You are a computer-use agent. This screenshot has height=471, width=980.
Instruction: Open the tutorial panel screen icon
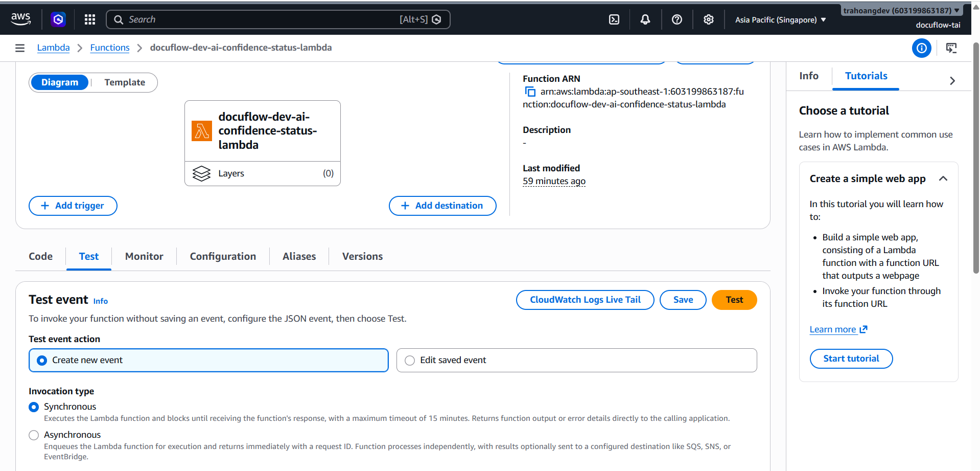951,48
